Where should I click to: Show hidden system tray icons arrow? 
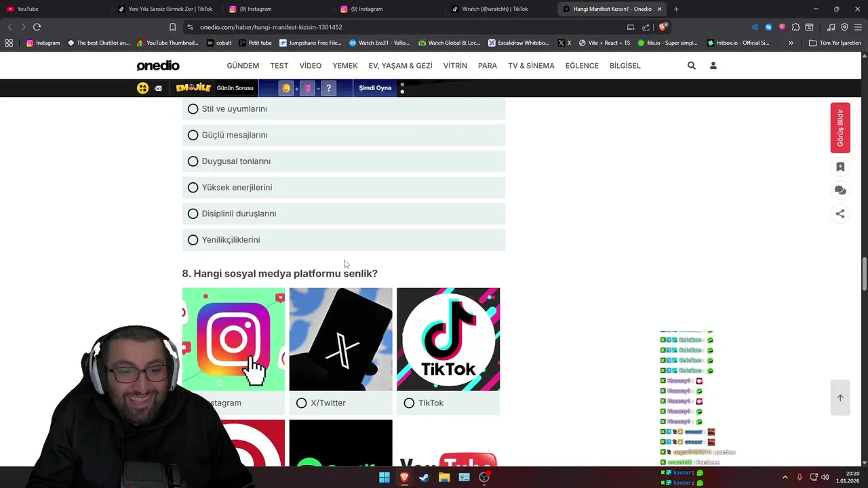[x=785, y=477]
